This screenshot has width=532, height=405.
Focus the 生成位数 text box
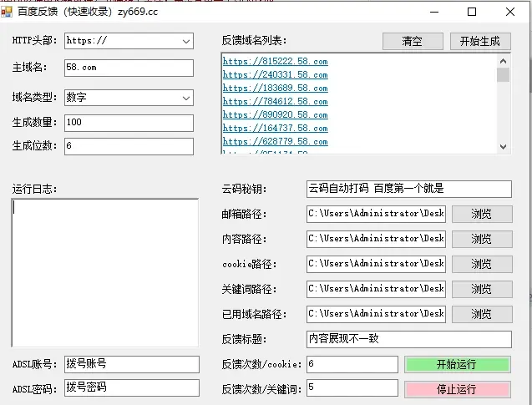pos(129,146)
